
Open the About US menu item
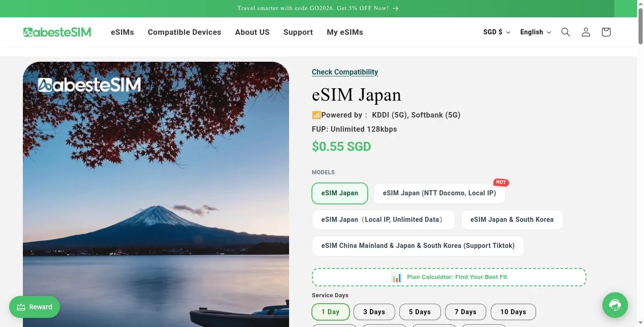point(252,32)
